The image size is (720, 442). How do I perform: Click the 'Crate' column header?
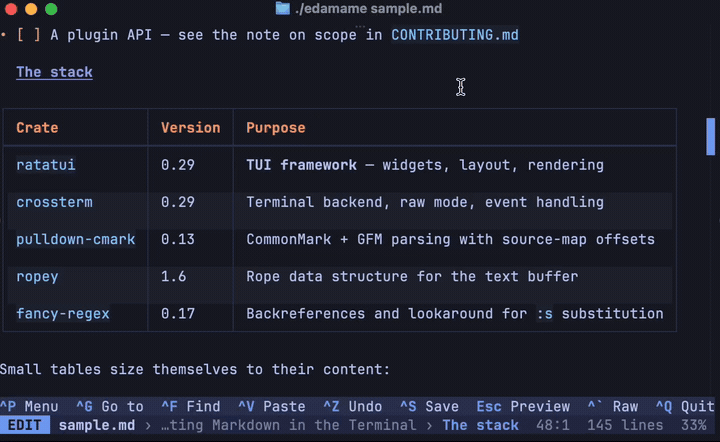[37, 128]
